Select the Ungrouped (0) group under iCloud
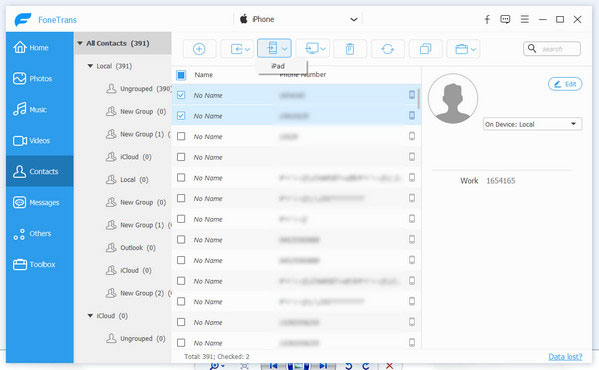599x370 pixels. click(x=136, y=338)
